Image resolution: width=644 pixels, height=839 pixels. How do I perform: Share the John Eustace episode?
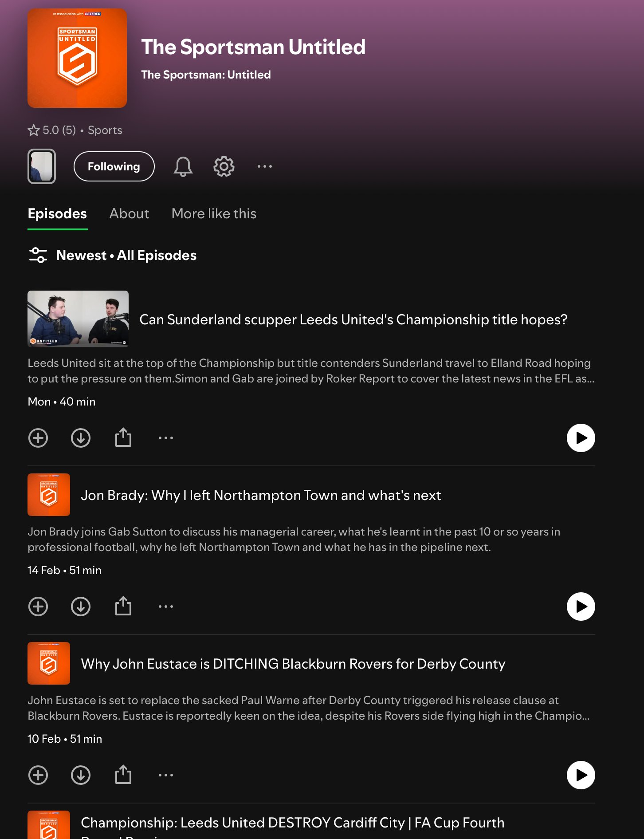pyautogui.click(x=123, y=775)
